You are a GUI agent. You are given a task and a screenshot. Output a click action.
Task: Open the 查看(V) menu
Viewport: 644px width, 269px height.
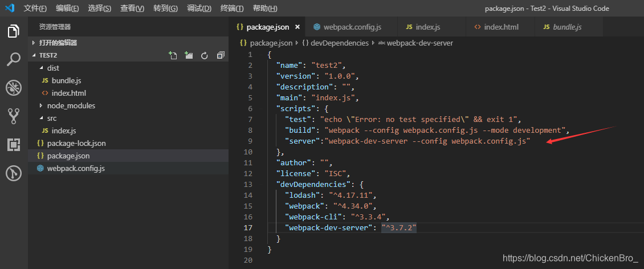point(132,8)
